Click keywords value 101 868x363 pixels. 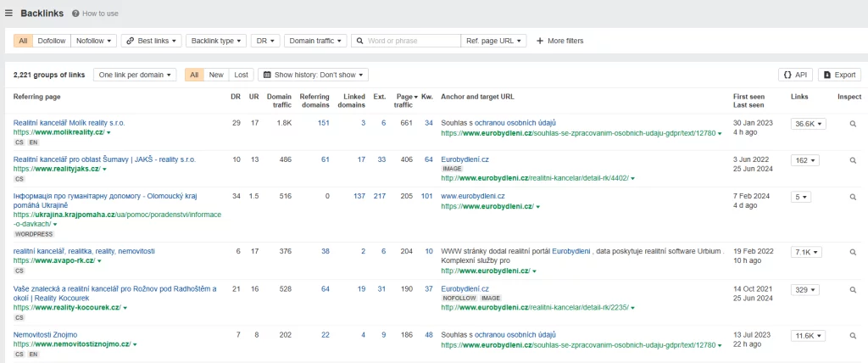click(x=427, y=196)
